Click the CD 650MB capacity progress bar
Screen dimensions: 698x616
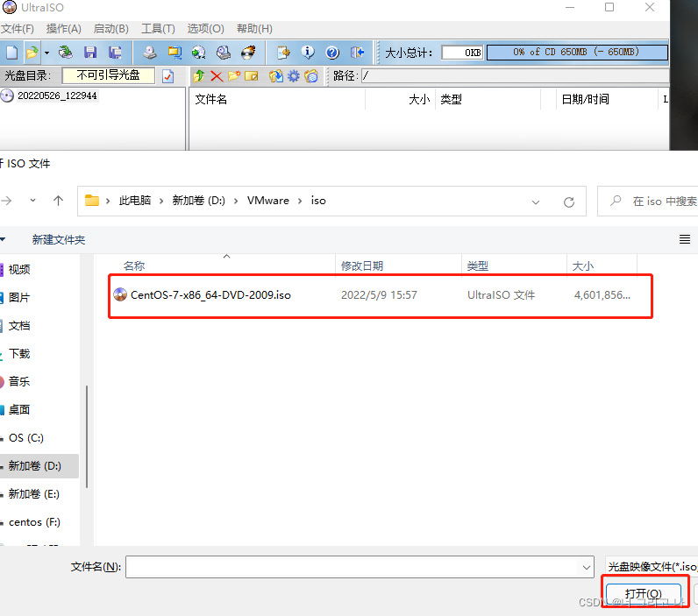pos(577,52)
